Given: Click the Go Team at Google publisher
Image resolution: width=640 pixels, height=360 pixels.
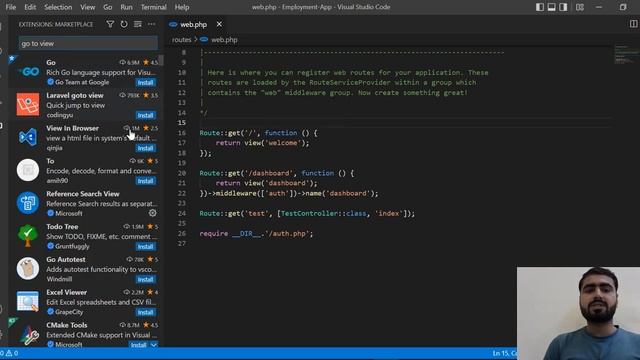Looking at the screenshot, I should [82, 82].
